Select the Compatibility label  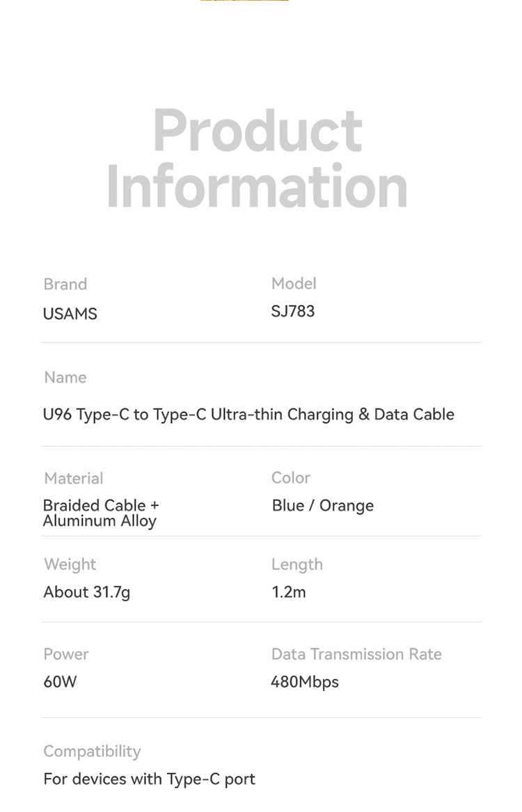(x=92, y=751)
